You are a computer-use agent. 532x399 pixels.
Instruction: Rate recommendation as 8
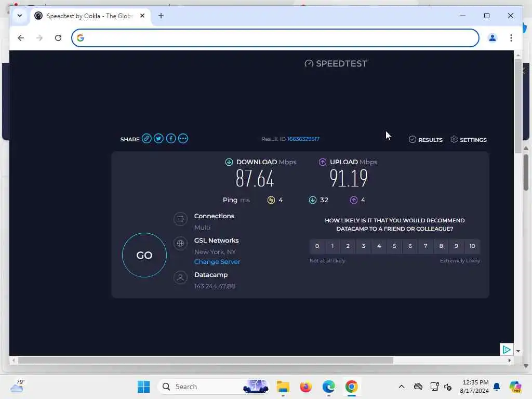441,246
